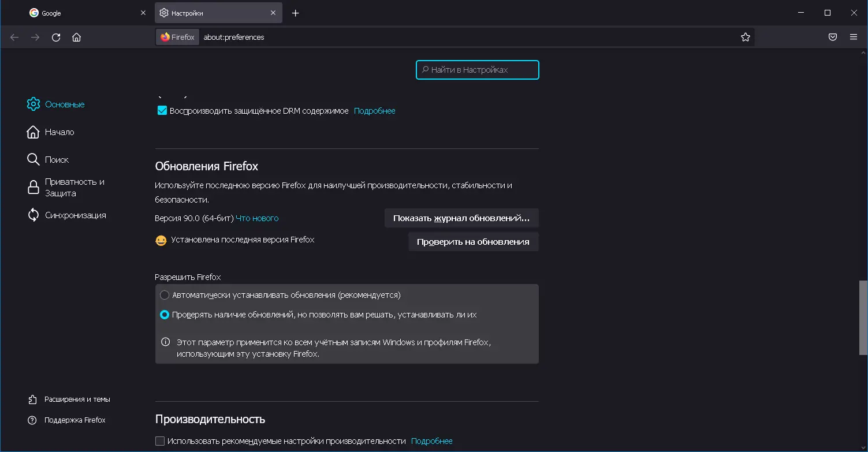Bookmark this page with the star icon

tap(745, 36)
